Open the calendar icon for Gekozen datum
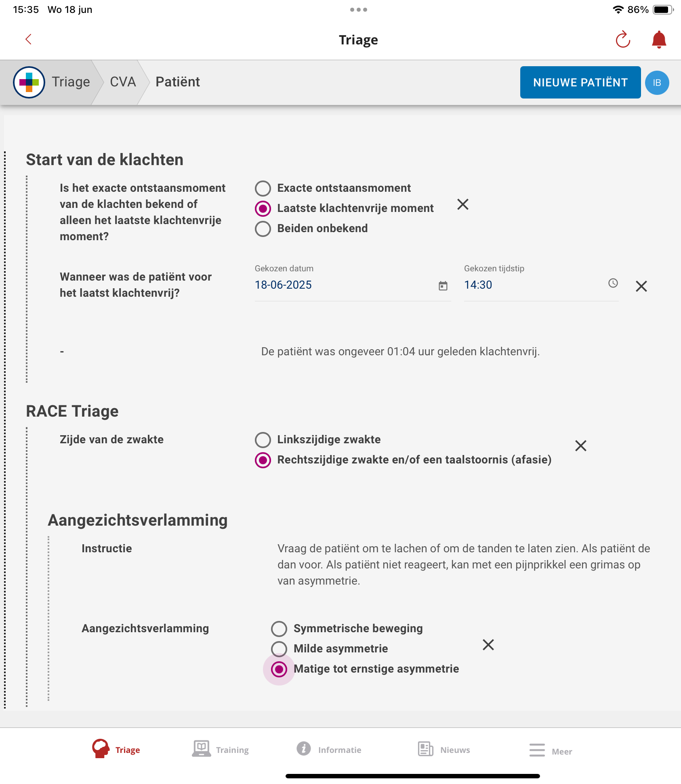The image size is (681, 784). 443,286
